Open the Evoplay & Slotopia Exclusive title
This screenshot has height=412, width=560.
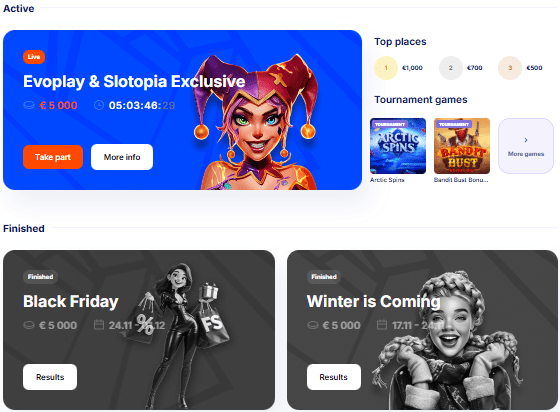134,81
